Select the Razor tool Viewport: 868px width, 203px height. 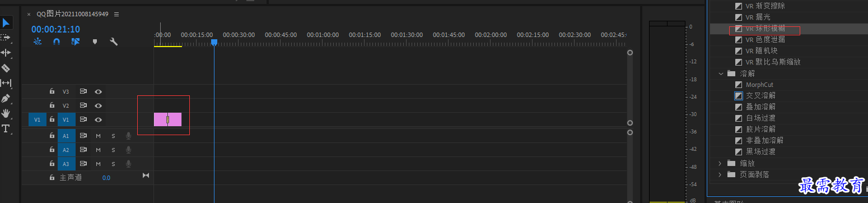pos(6,68)
